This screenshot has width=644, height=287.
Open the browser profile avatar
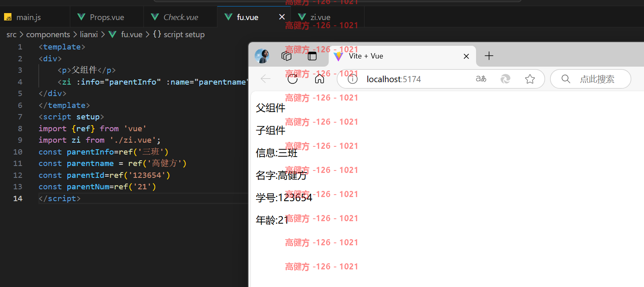[x=262, y=56]
